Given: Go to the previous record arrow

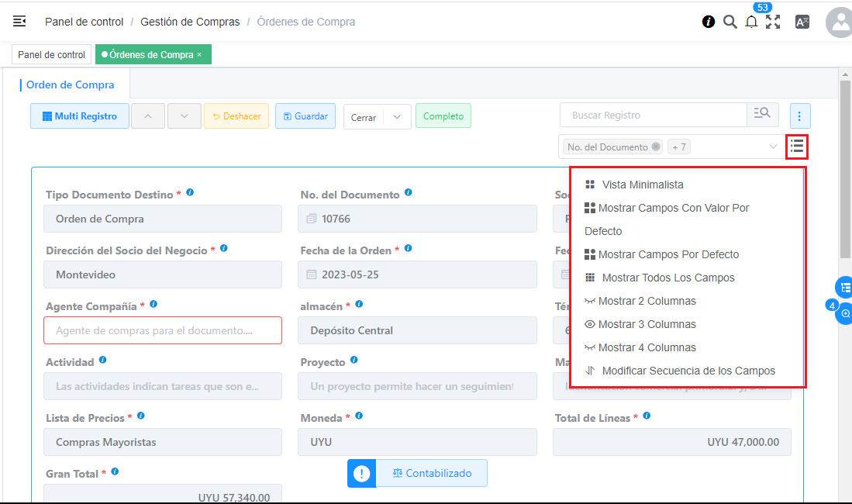Looking at the screenshot, I should coord(148,116).
